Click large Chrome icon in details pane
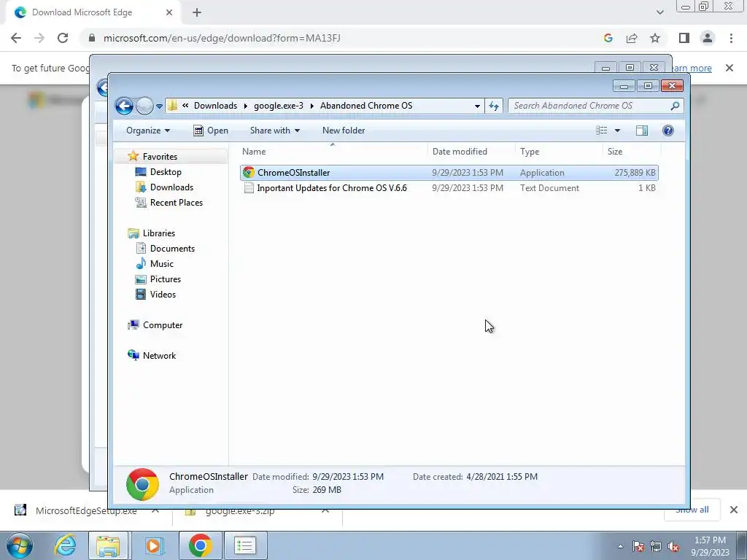Screen dimensions: 747x560 tap(142, 484)
